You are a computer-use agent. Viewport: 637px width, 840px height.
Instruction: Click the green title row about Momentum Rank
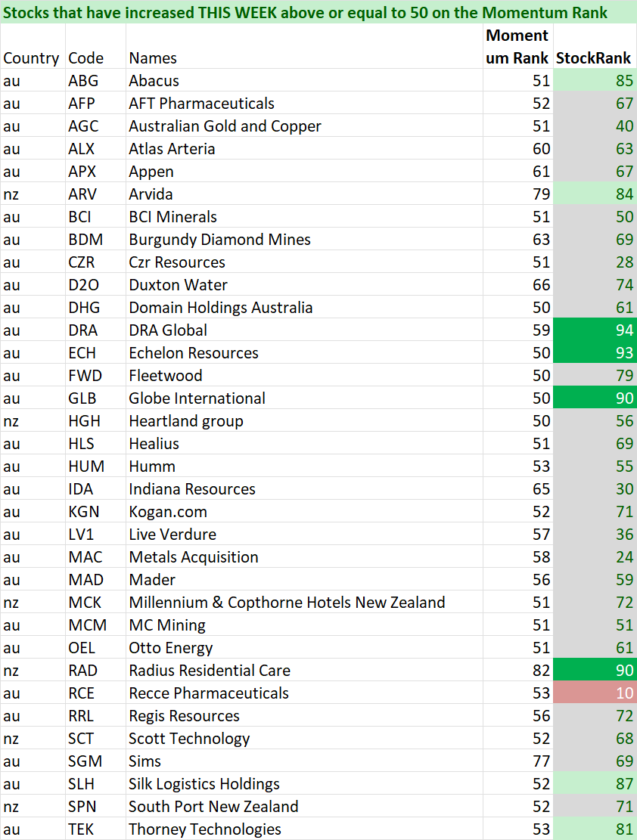tap(318, 12)
